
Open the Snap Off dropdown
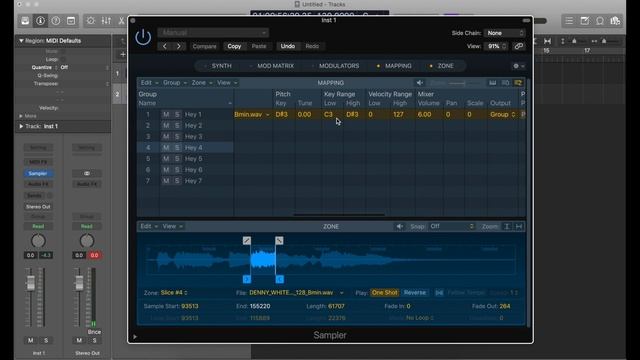[x=452, y=227]
